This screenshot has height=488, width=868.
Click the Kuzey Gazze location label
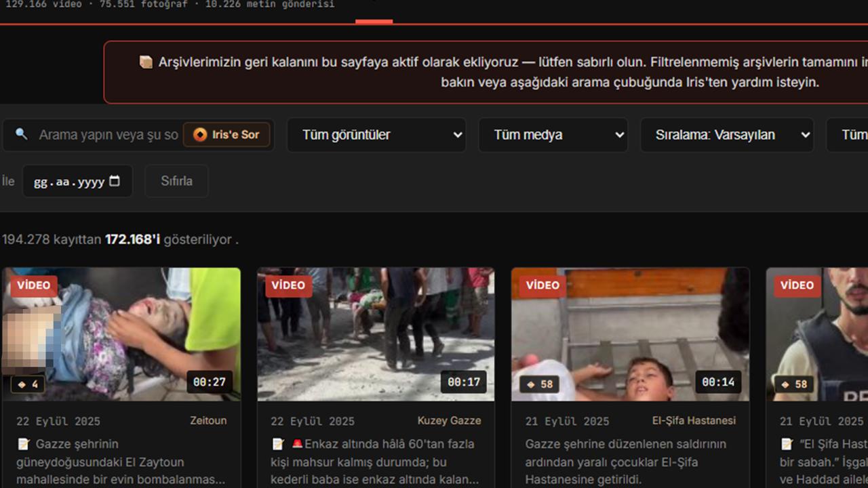[449, 420]
